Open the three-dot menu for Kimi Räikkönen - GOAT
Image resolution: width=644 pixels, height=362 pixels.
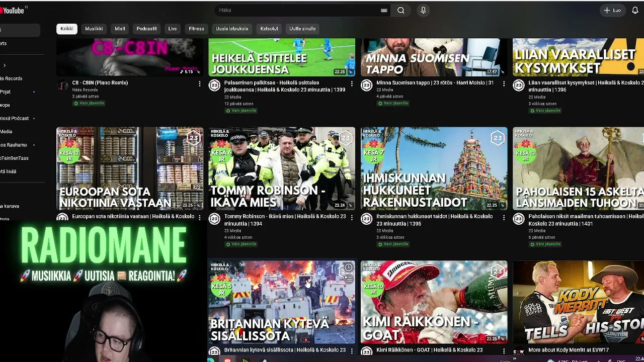pos(504,350)
